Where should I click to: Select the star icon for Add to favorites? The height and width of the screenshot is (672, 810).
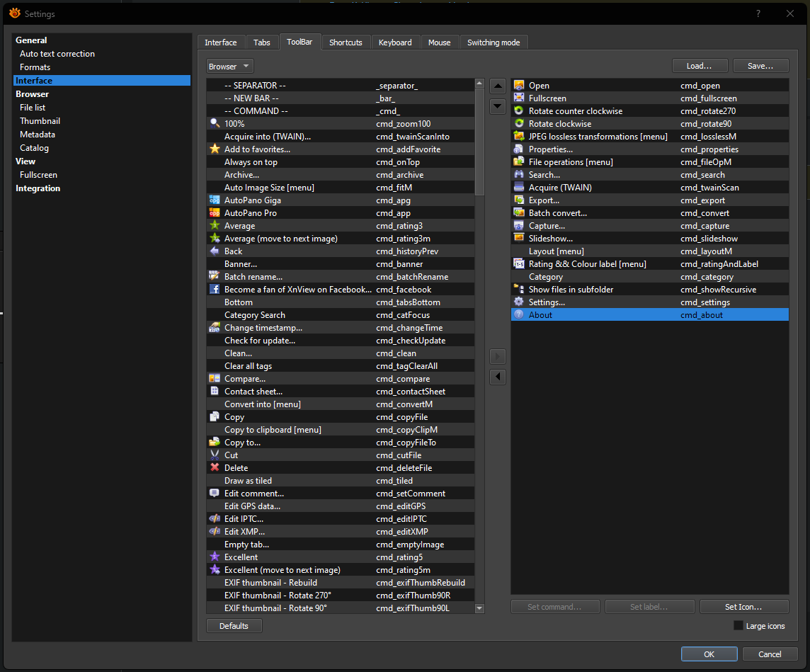coord(215,149)
